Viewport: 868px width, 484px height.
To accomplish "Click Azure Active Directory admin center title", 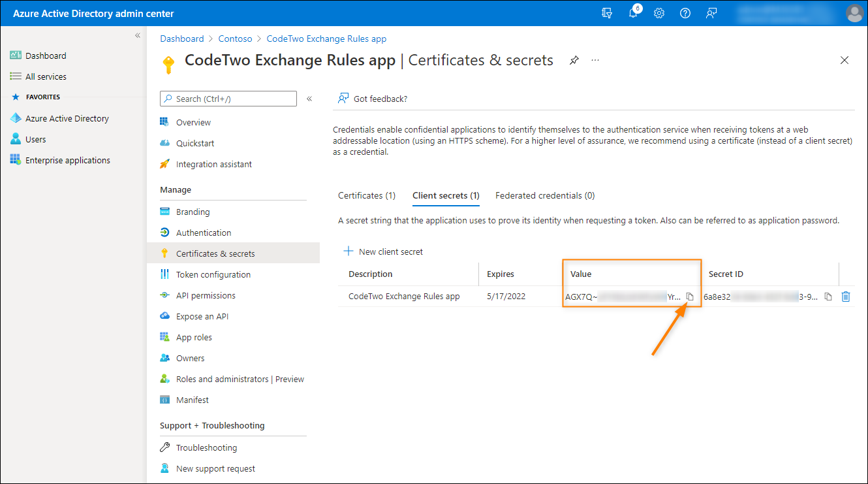I will [x=94, y=13].
